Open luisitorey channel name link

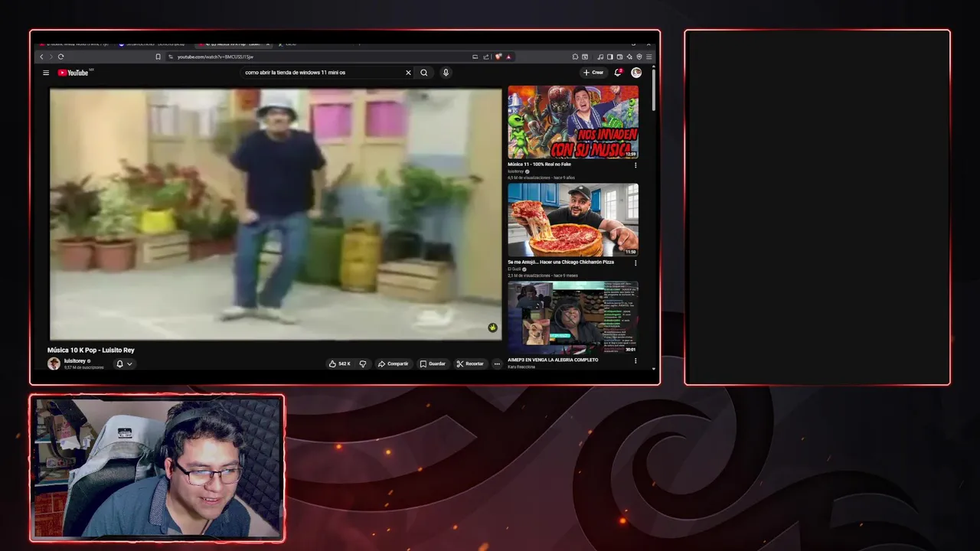point(74,360)
